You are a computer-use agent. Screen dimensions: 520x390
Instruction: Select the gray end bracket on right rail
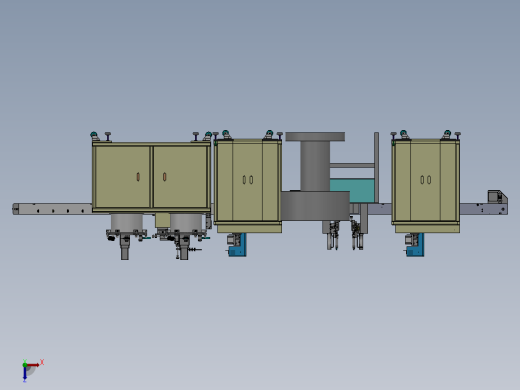(x=498, y=197)
